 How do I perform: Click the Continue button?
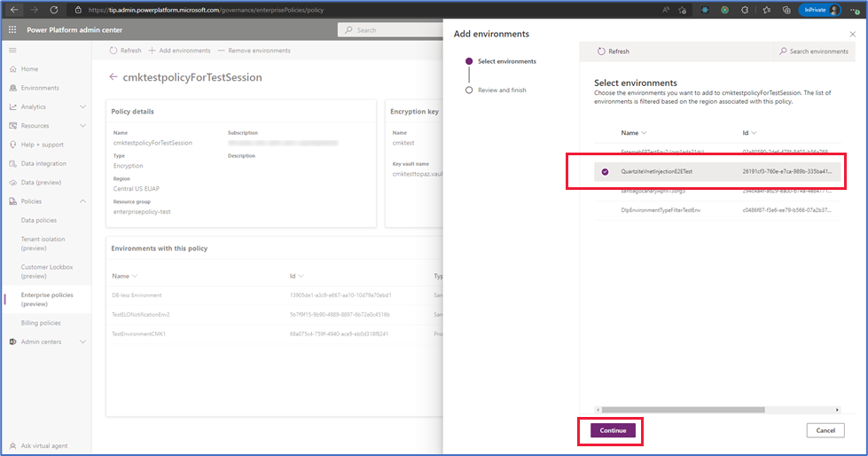coord(613,430)
